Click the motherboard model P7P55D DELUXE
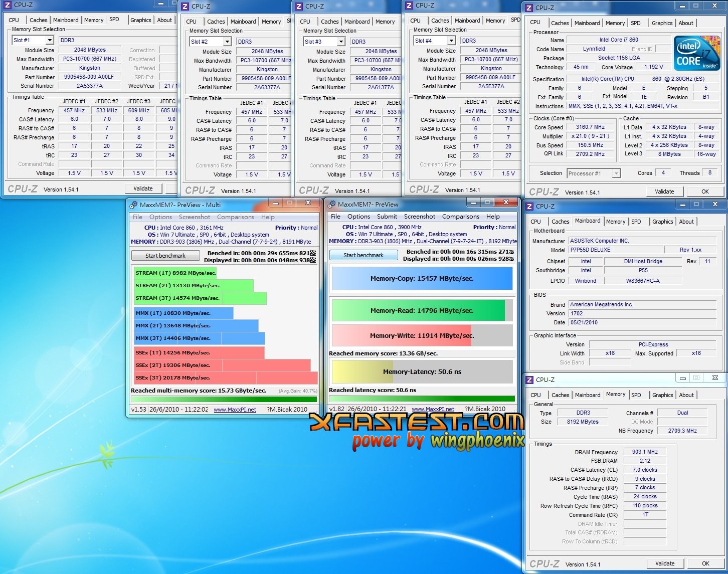This screenshot has height=574, width=728. [615, 250]
